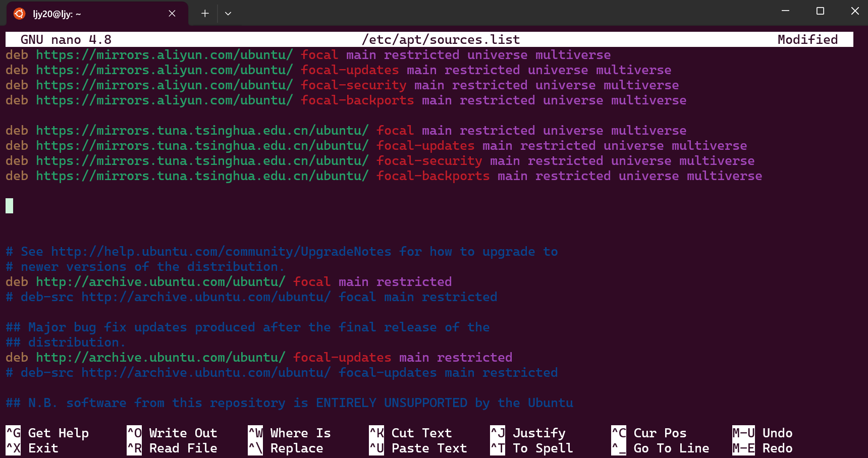
Task: Click 'focal-backports' in the aliyun line
Action: pos(357,100)
